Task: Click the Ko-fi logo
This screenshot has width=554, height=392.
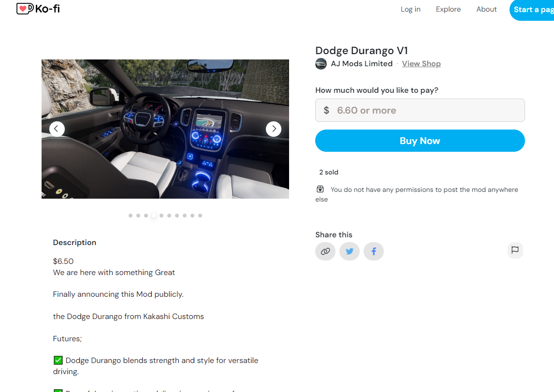Action: tap(38, 9)
